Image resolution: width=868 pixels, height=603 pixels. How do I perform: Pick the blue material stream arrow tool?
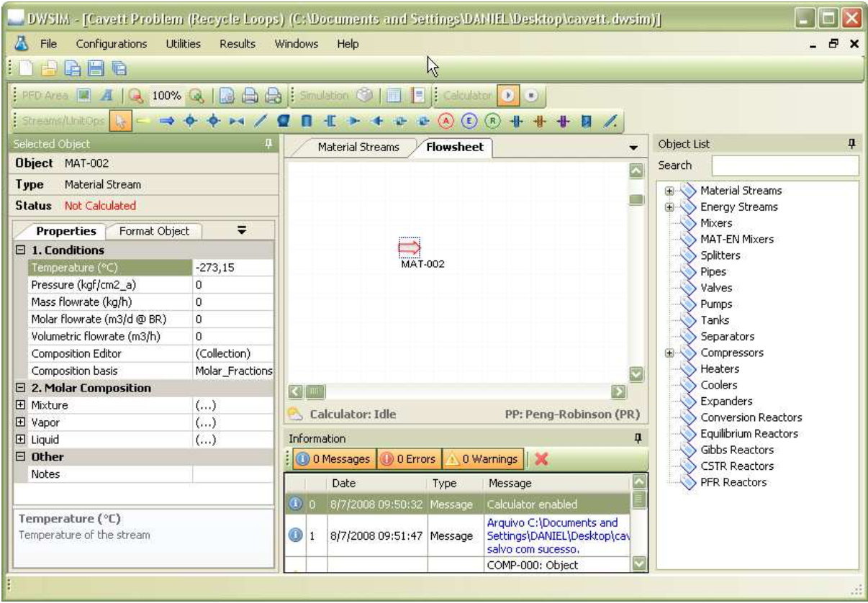pyautogui.click(x=167, y=119)
